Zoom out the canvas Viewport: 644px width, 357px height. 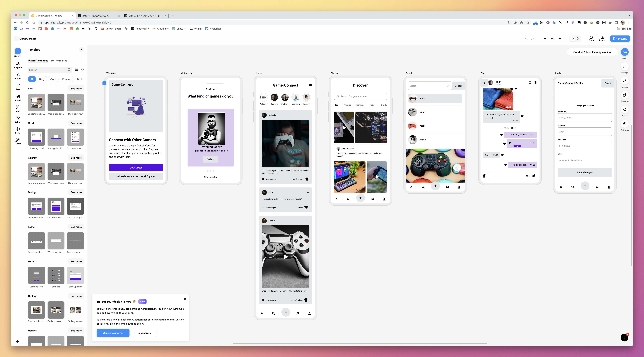545,39
